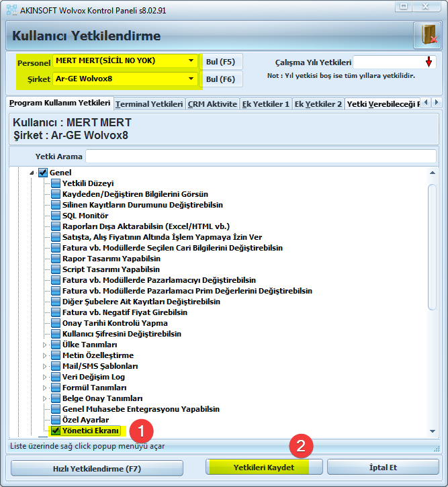Check Diğer Şubelere Ait Kayıtları Değiştirebilsin
This screenshot has height=487, width=448.
[x=56, y=302]
